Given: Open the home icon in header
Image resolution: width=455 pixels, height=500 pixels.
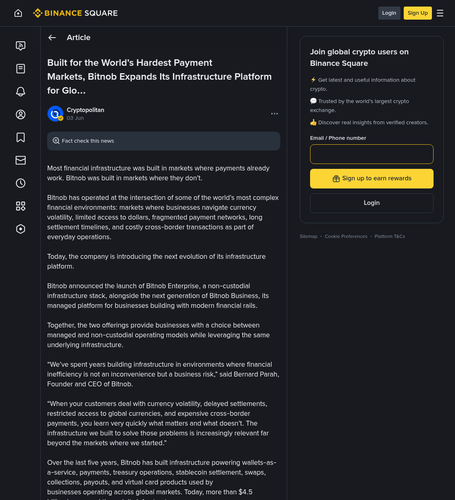Looking at the screenshot, I should pyautogui.click(x=18, y=13).
